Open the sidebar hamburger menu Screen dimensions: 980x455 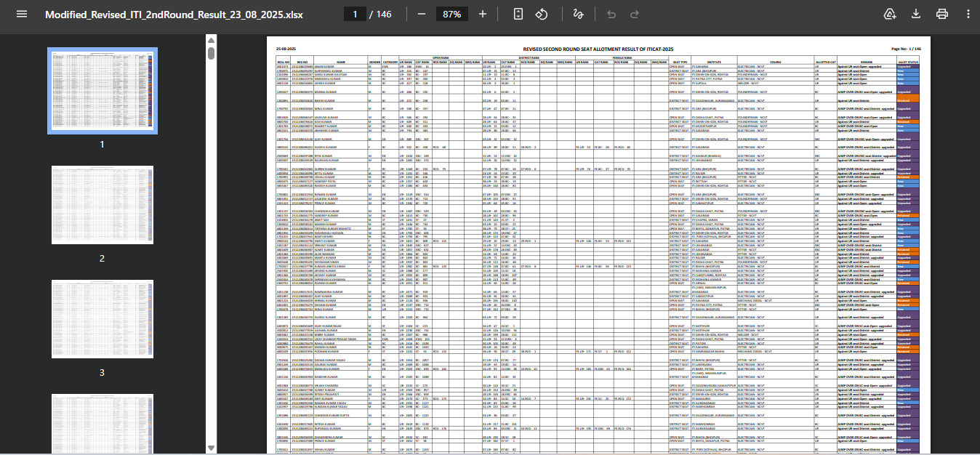click(x=22, y=15)
